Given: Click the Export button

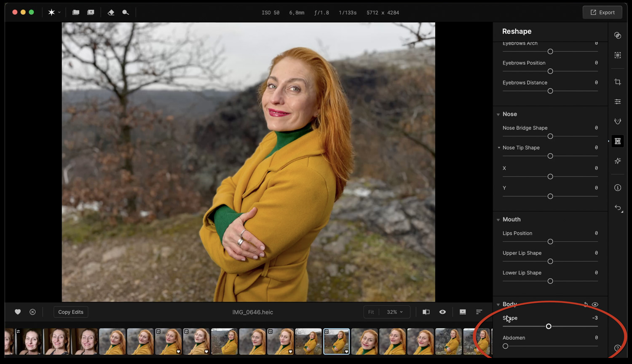Looking at the screenshot, I should [602, 13].
